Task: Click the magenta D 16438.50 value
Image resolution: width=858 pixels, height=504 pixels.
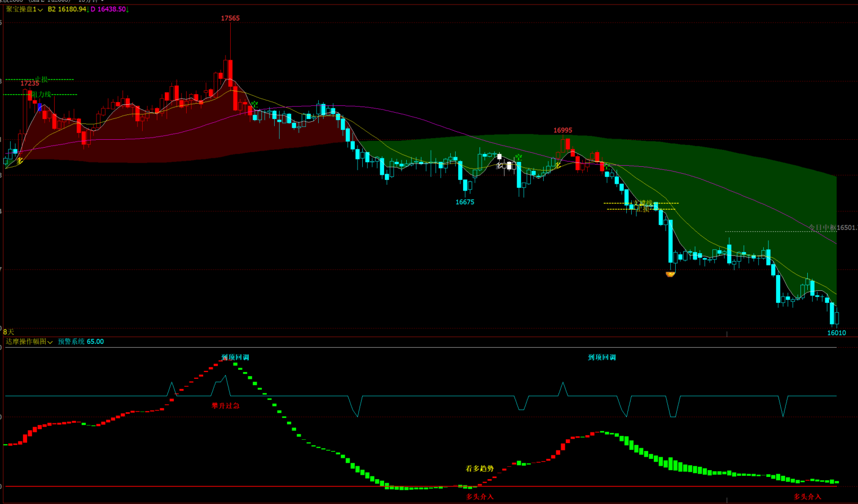Action: point(109,10)
